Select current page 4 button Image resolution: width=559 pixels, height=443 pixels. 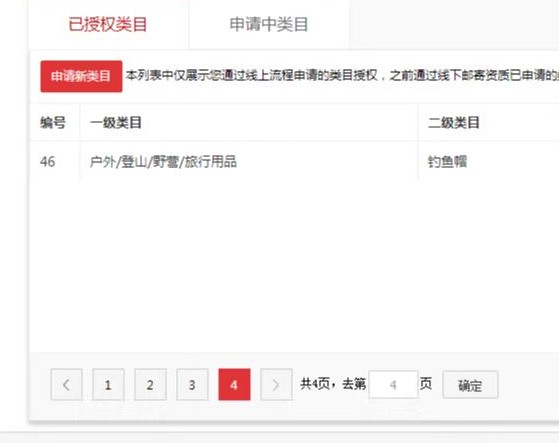pyautogui.click(x=234, y=385)
